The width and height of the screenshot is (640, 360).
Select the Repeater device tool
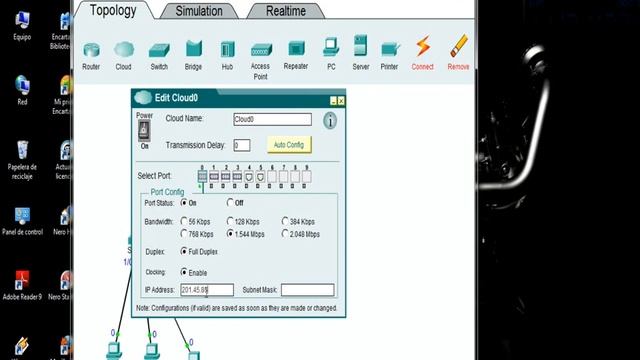click(x=296, y=55)
